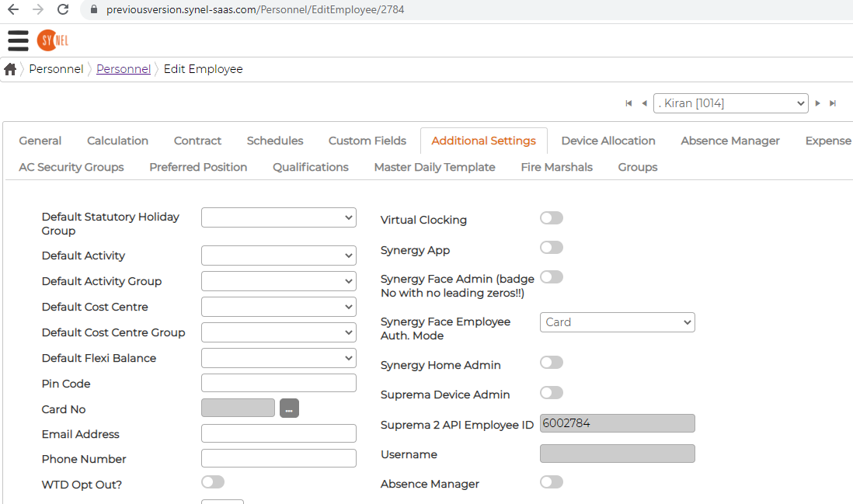Click into the Phone Number field
This screenshot has height=504, width=853.
pyautogui.click(x=279, y=458)
